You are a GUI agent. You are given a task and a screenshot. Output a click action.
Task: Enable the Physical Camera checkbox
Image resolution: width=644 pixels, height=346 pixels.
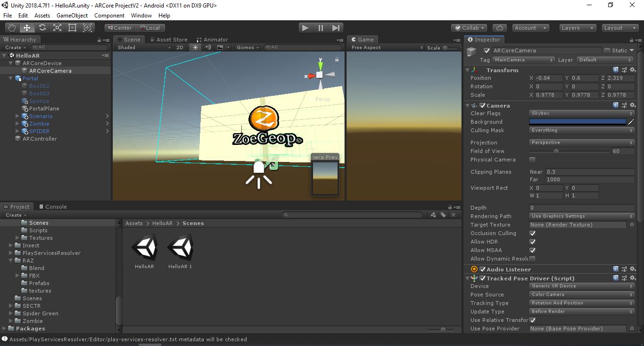pos(532,160)
